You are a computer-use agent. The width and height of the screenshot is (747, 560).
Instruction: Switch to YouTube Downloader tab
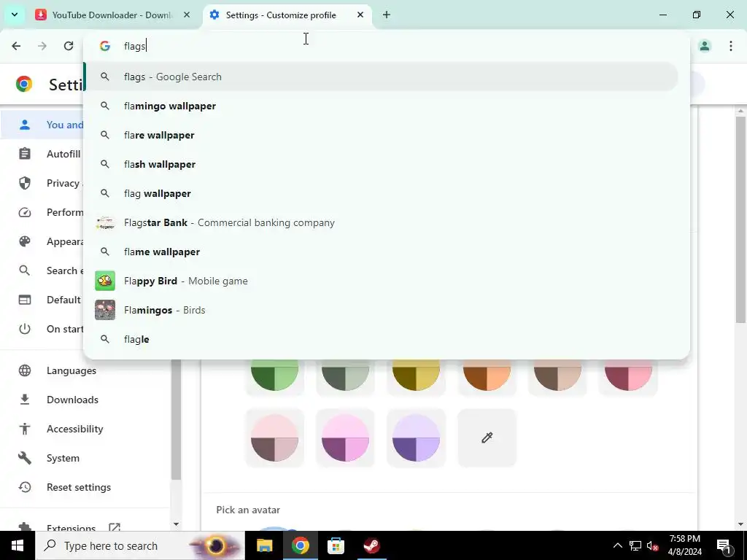[x=113, y=15]
